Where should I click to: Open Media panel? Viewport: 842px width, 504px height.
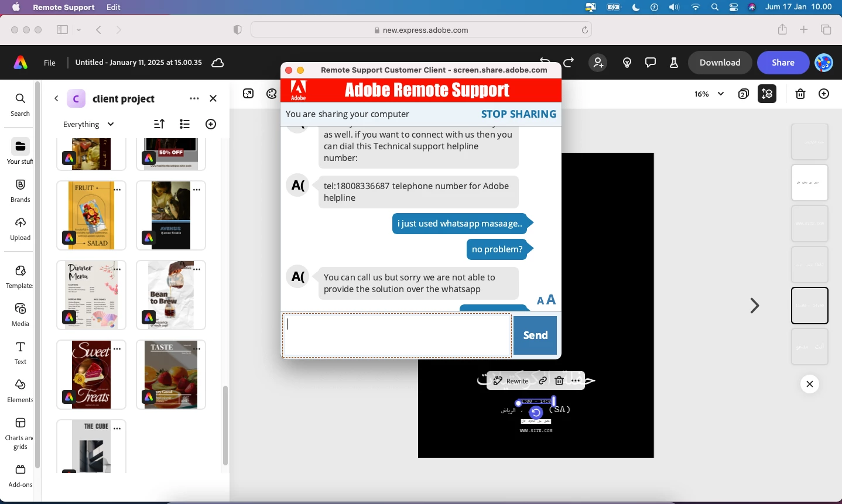click(20, 315)
